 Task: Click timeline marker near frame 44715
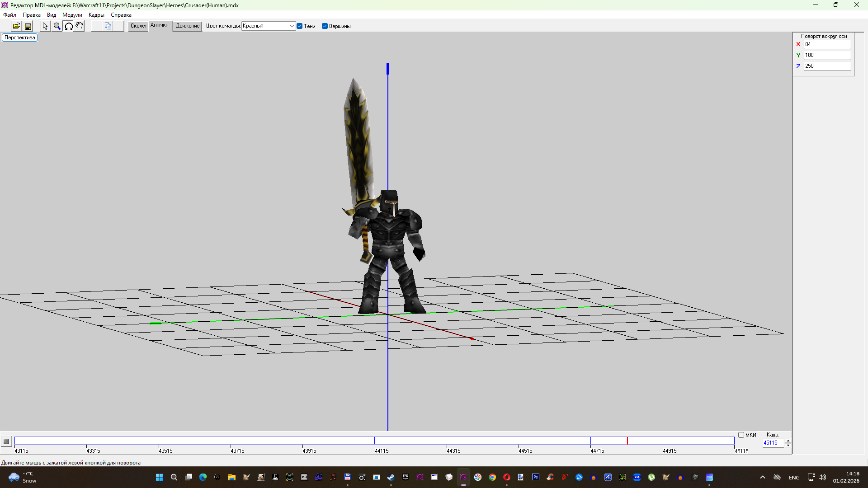[590, 441]
